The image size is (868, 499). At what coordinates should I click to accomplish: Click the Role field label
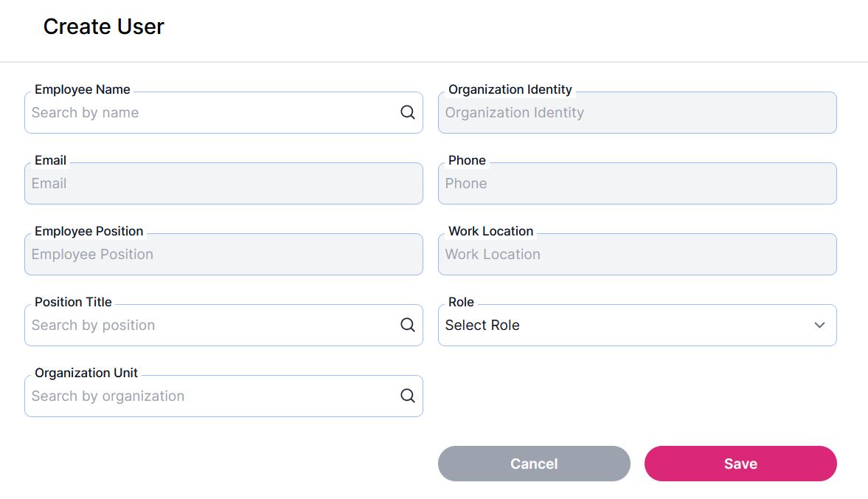461,302
